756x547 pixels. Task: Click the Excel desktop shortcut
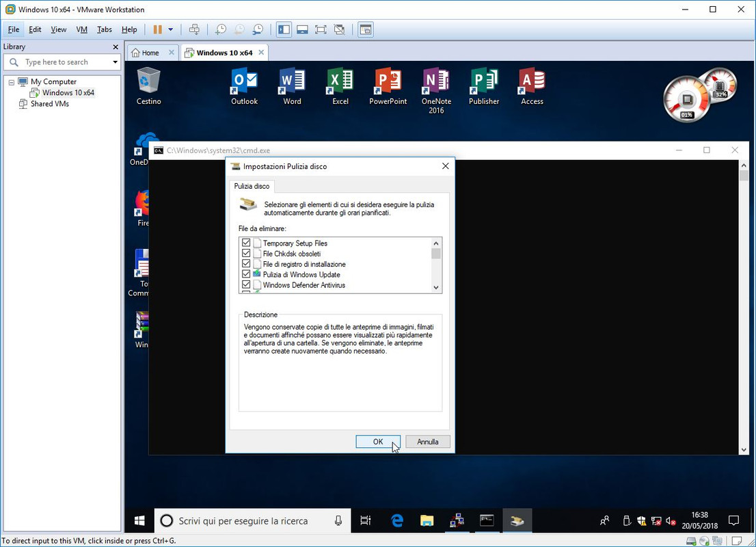point(340,87)
